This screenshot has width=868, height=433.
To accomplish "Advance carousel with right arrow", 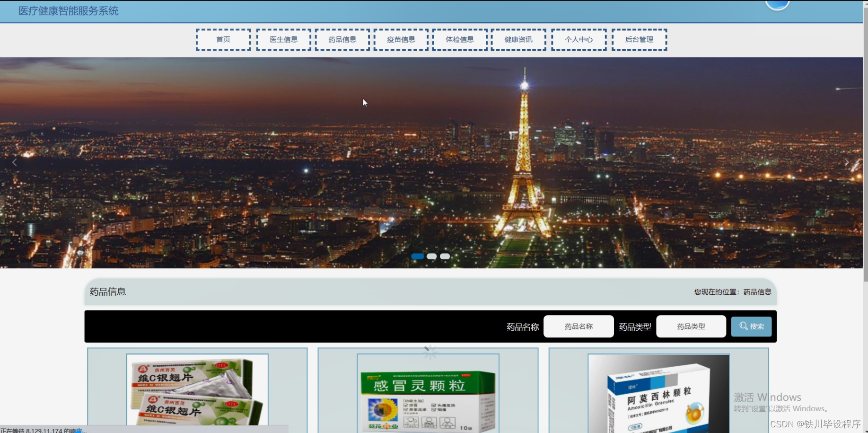I will 847,163.
